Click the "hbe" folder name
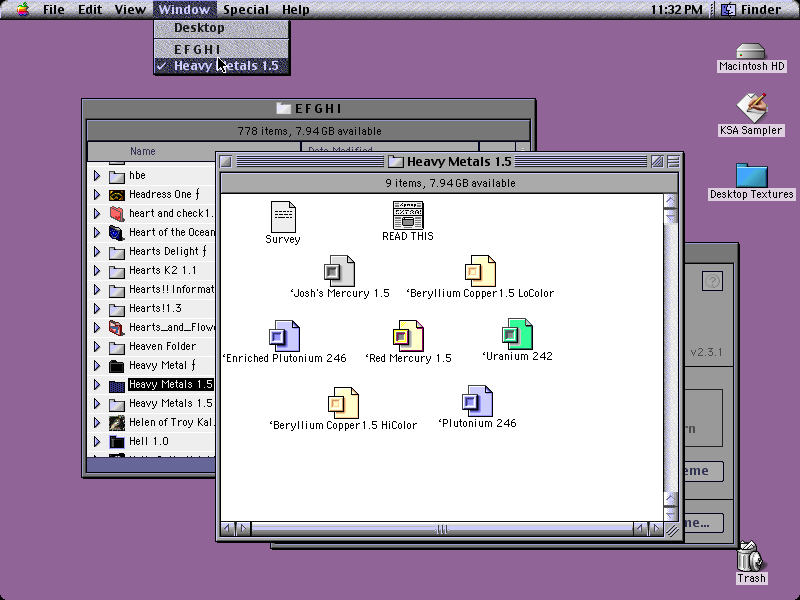This screenshot has height=600, width=800. click(137, 176)
